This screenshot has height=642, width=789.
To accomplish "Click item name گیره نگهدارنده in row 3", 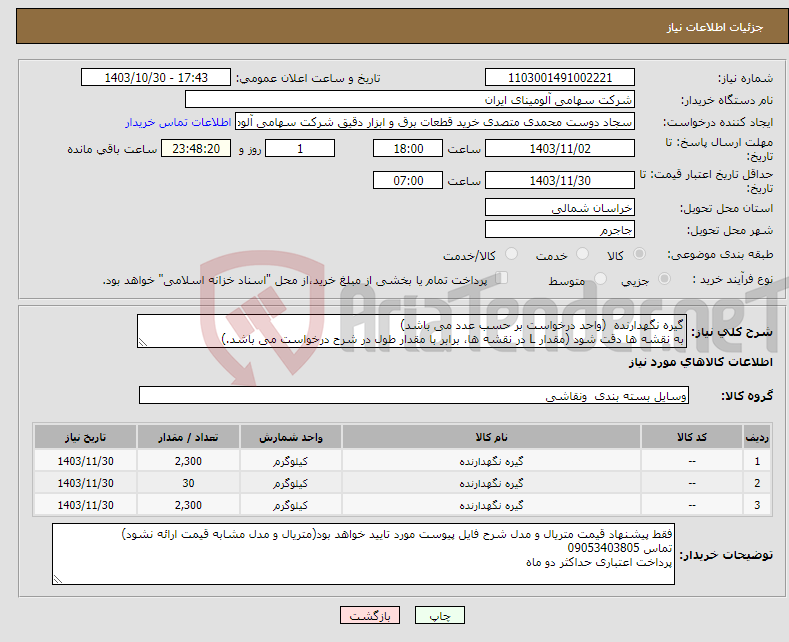I will tap(491, 505).
